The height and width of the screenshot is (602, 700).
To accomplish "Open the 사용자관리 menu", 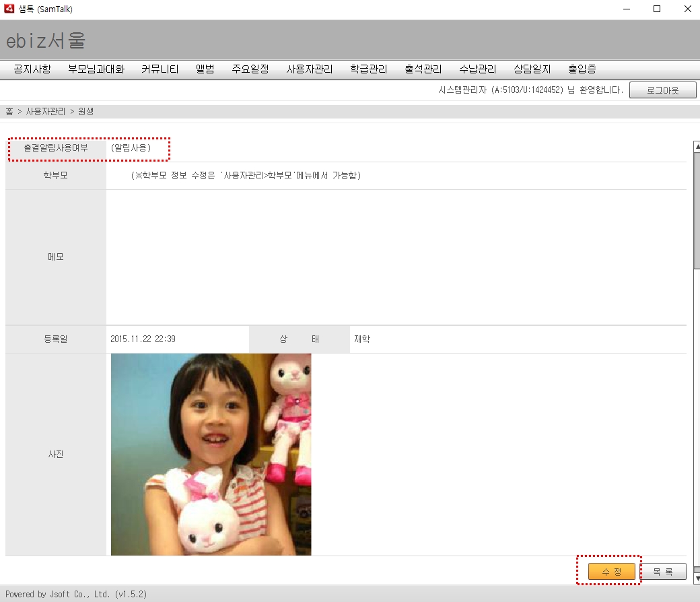I will (310, 69).
